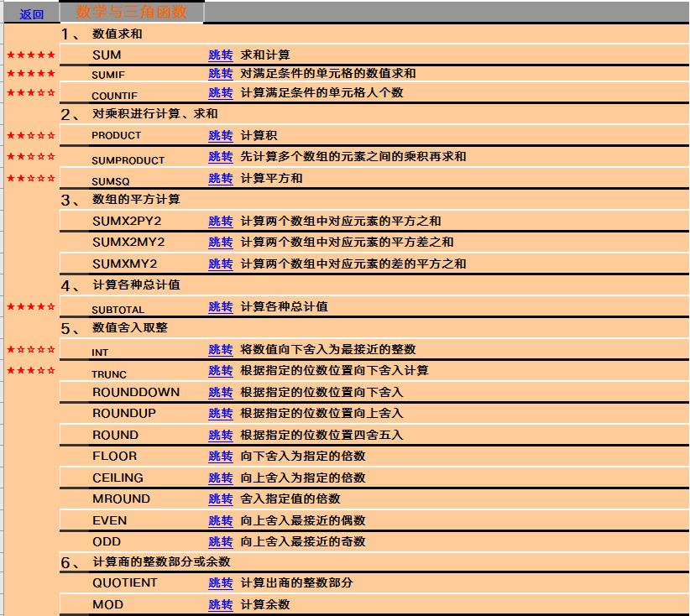Open the 跳转 link for PRODUCT
The width and height of the screenshot is (690, 616).
pyautogui.click(x=221, y=135)
